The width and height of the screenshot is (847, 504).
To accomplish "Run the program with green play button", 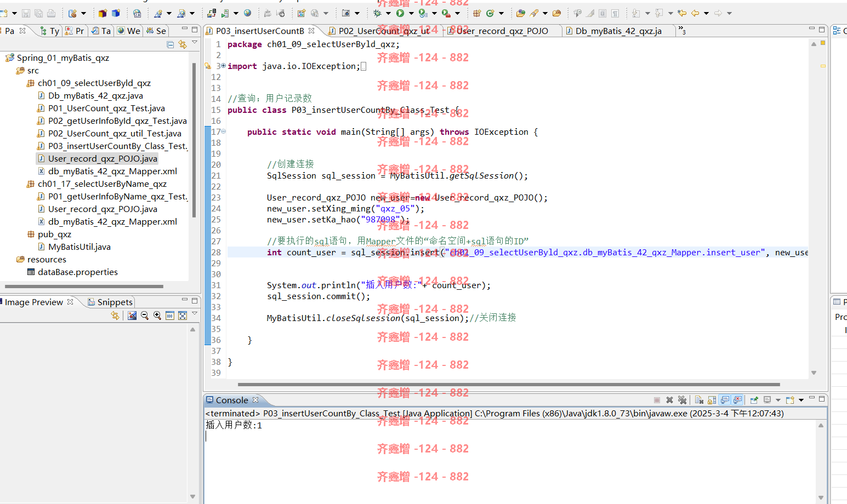I will pos(400,13).
